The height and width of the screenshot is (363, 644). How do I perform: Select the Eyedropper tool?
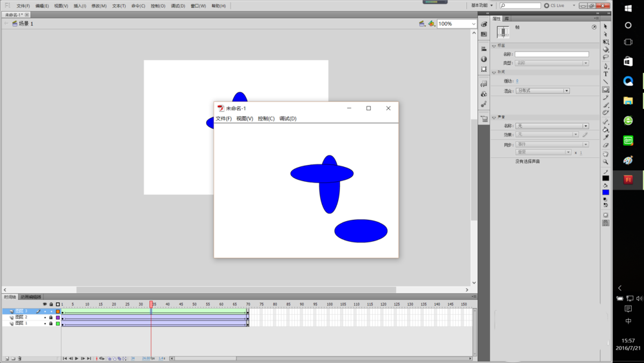[605, 137]
